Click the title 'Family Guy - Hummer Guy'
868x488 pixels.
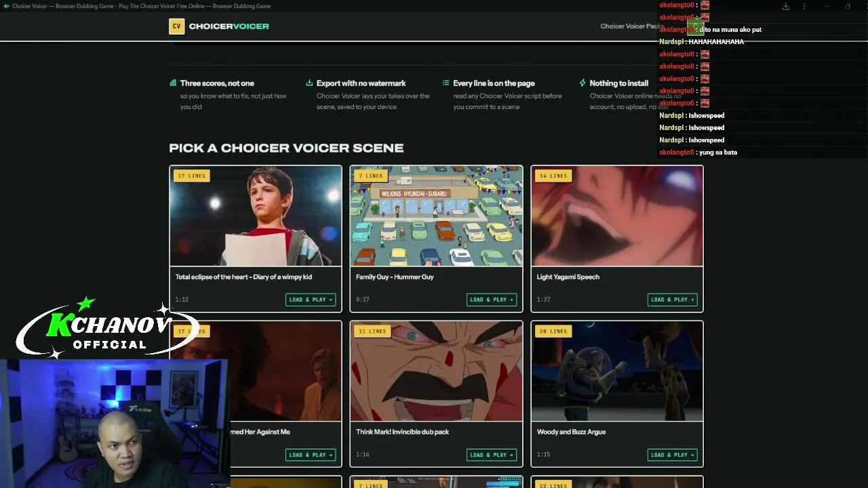[395, 277]
